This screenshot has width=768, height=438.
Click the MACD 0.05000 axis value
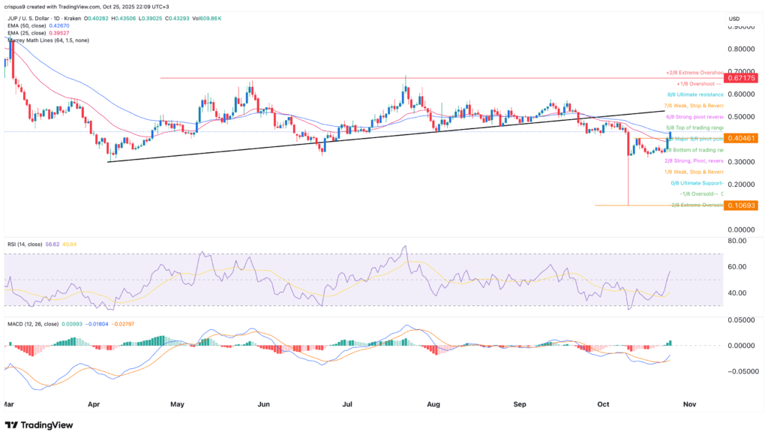tap(741, 320)
